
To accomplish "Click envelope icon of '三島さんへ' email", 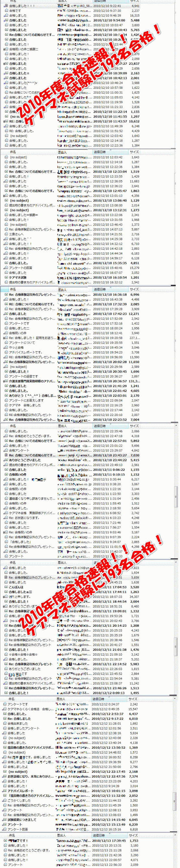I will click(6, 234).
